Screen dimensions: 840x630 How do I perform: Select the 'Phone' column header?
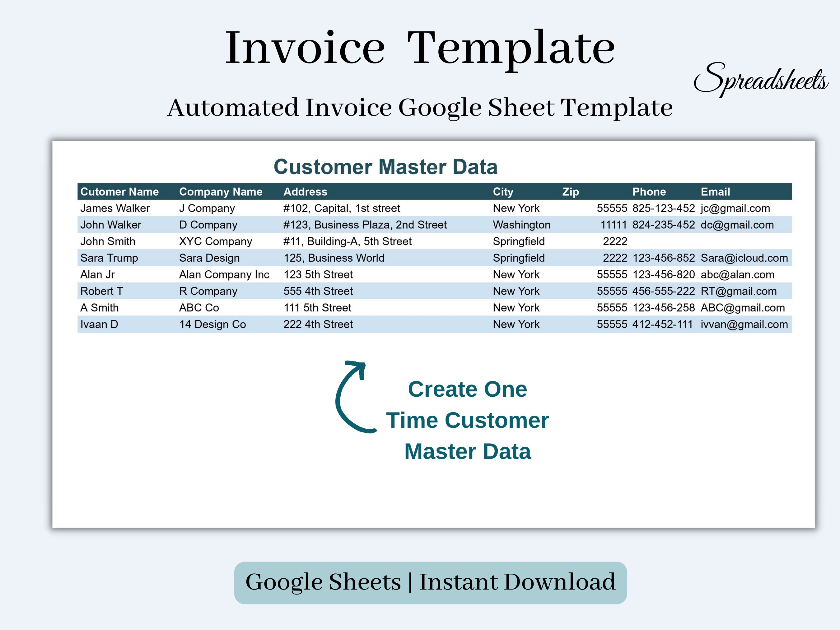coord(649,192)
